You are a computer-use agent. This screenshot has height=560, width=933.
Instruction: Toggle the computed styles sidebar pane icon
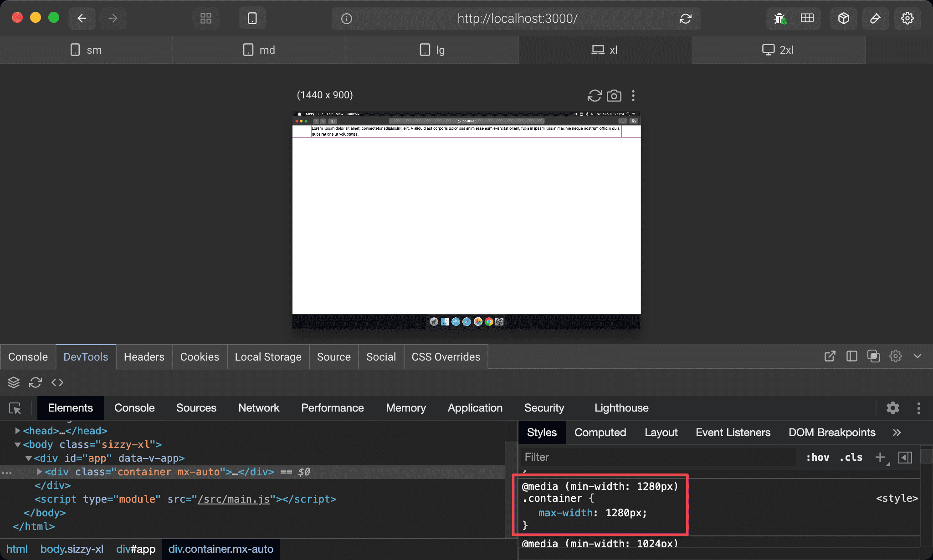click(x=905, y=457)
